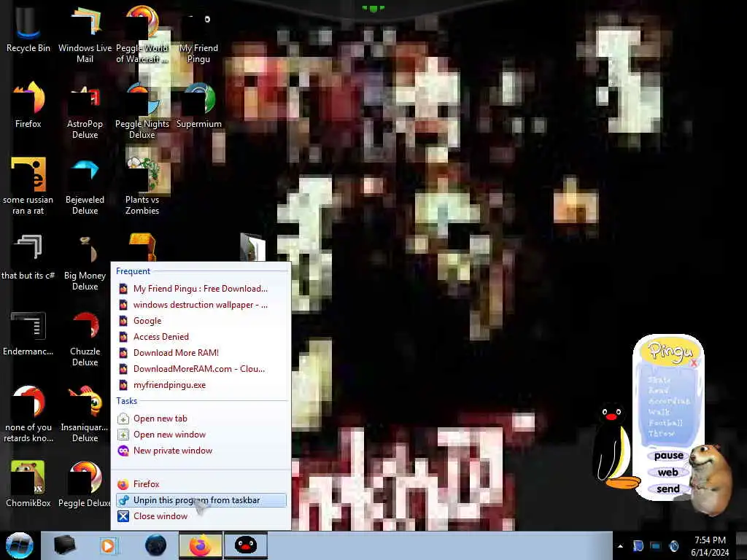The height and width of the screenshot is (560, 747).
Task: Open the Recycle Bin desktop icon
Action: click(x=28, y=29)
